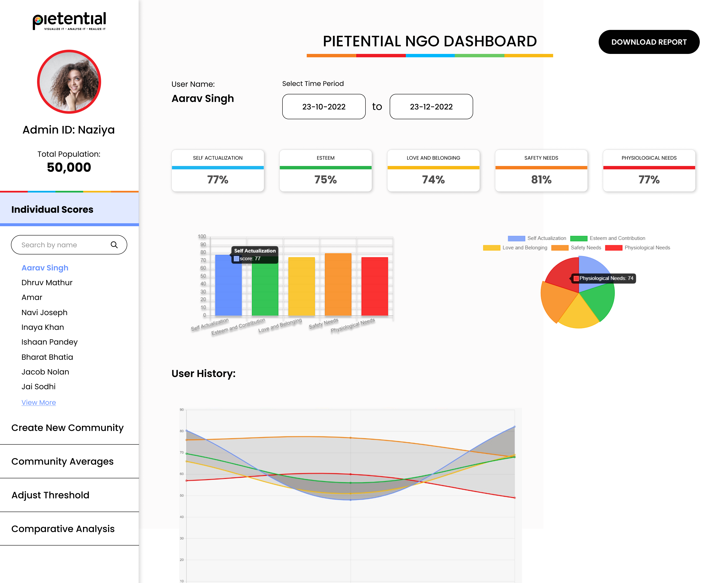Viewport: 728px width, 583px height.
Task: Select the Individual Scores menu item
Action: 69,209
